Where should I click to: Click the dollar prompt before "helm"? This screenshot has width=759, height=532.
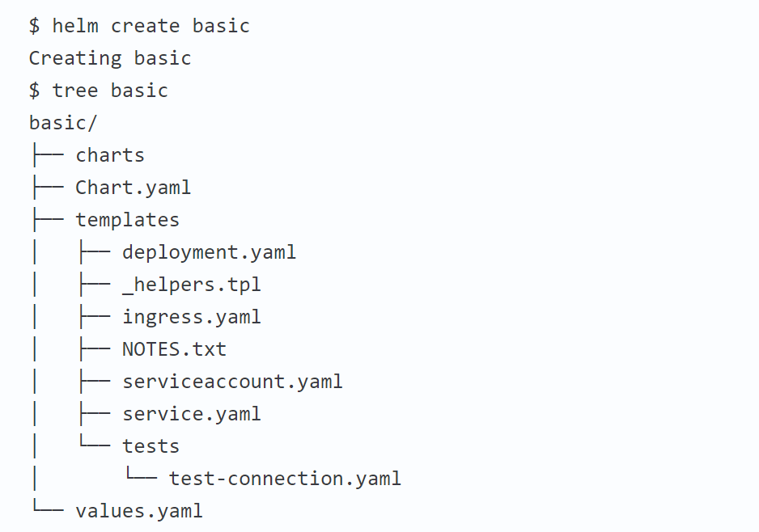click(34, 26)
